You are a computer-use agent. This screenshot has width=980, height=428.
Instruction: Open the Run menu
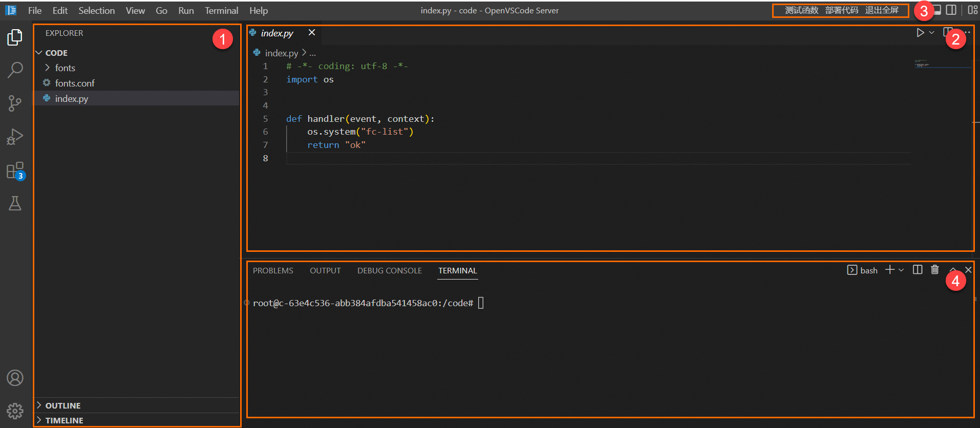pos(186,10)
